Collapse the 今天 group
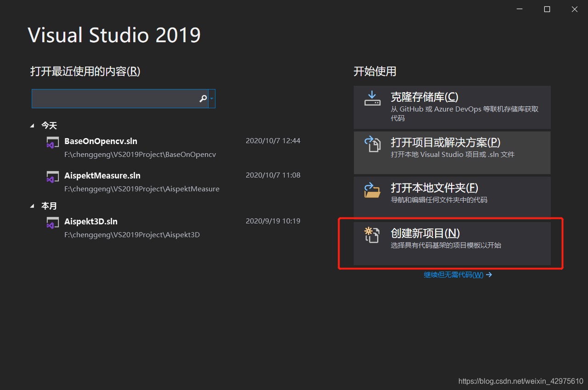 (x=32, y=125)
